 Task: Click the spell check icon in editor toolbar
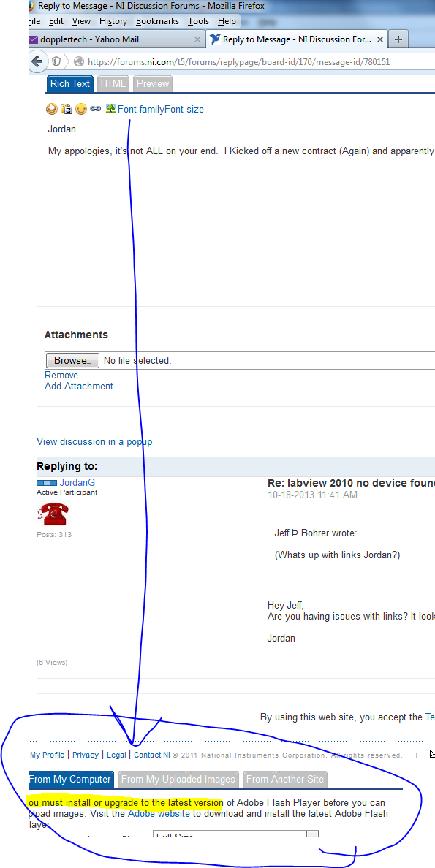[x=51, y=109]
